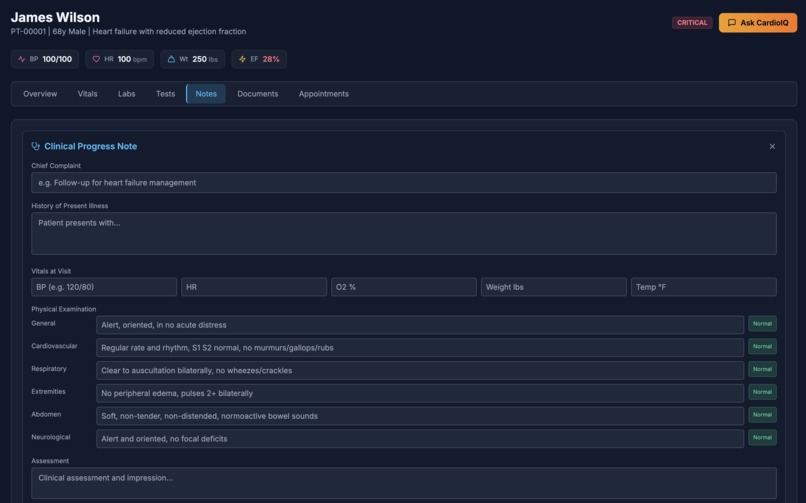Focus the History of Present Illness textarea
The image size is (806, 503).
(404, 234)
